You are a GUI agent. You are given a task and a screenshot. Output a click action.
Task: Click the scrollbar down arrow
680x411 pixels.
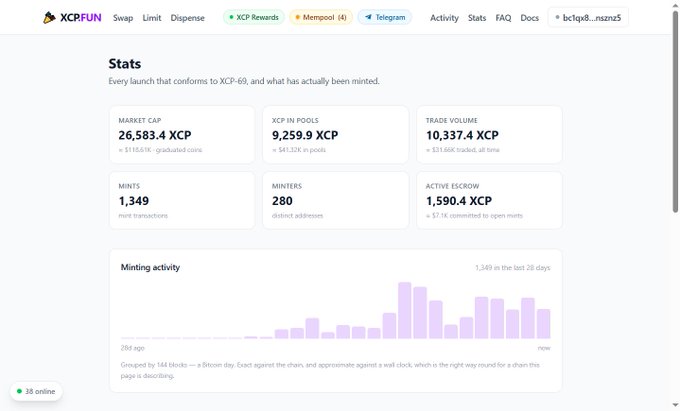point(675,406)
